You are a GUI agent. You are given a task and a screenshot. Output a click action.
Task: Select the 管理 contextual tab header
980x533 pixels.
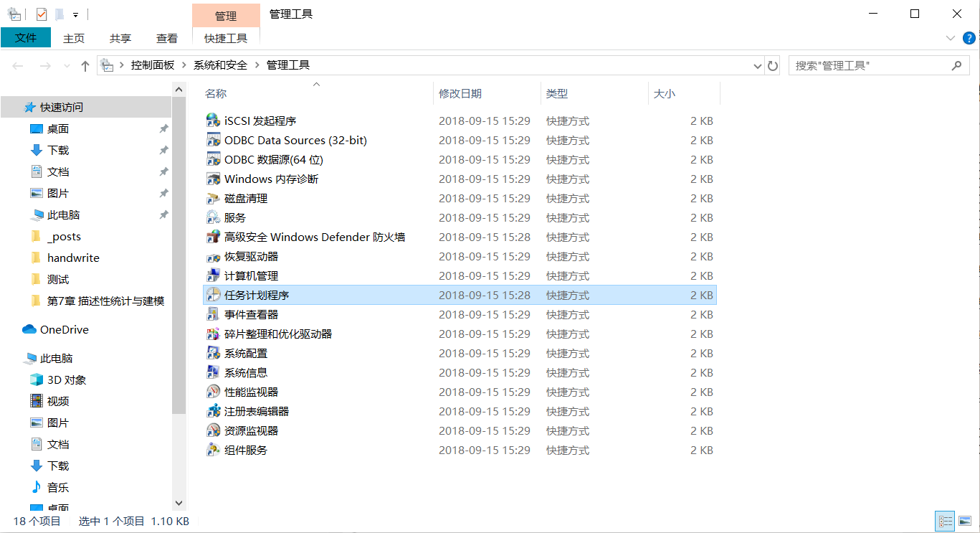coord(226,16)
